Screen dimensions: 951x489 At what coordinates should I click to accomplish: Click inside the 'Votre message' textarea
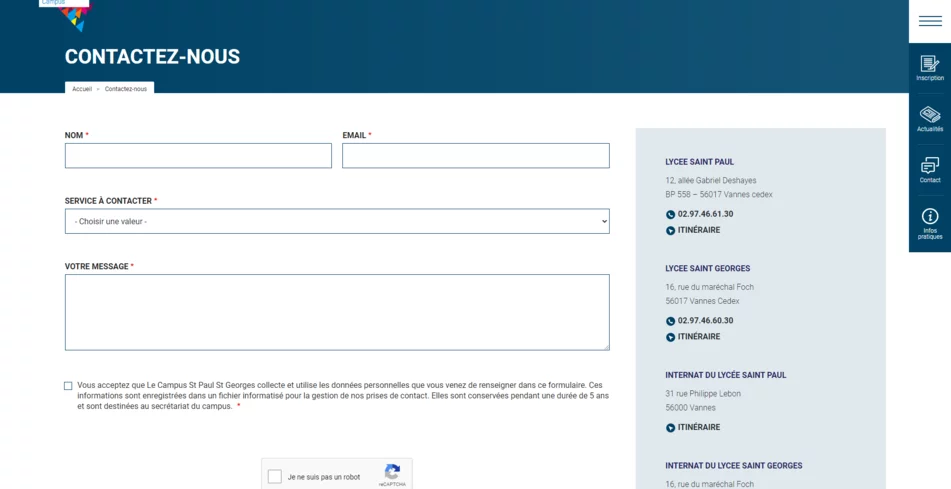pos(337,312)
